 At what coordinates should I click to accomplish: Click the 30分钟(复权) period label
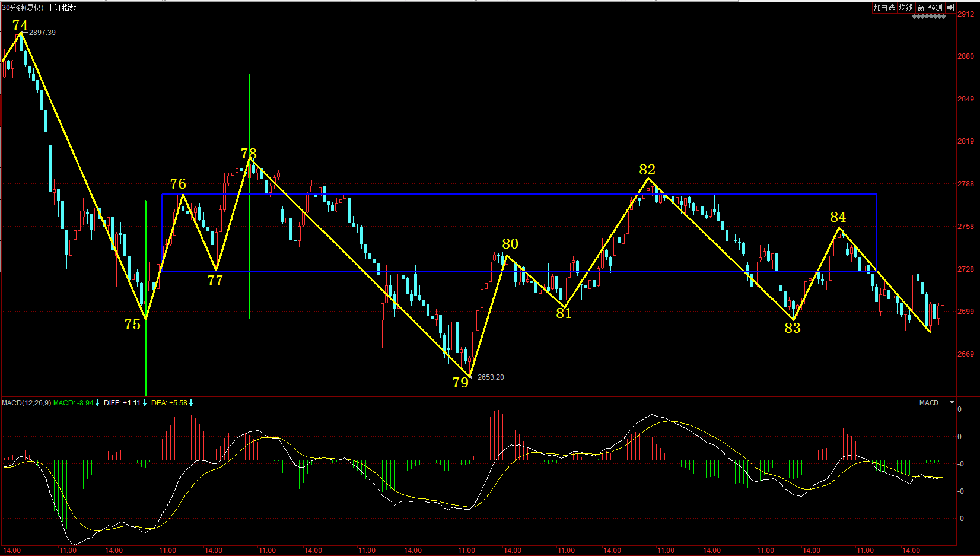[23, 8]
